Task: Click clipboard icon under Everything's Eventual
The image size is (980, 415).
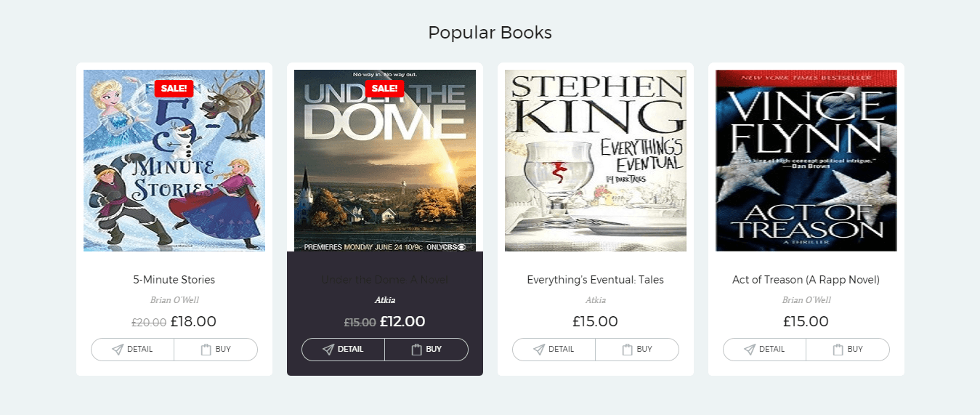Action: click(627, 350)
